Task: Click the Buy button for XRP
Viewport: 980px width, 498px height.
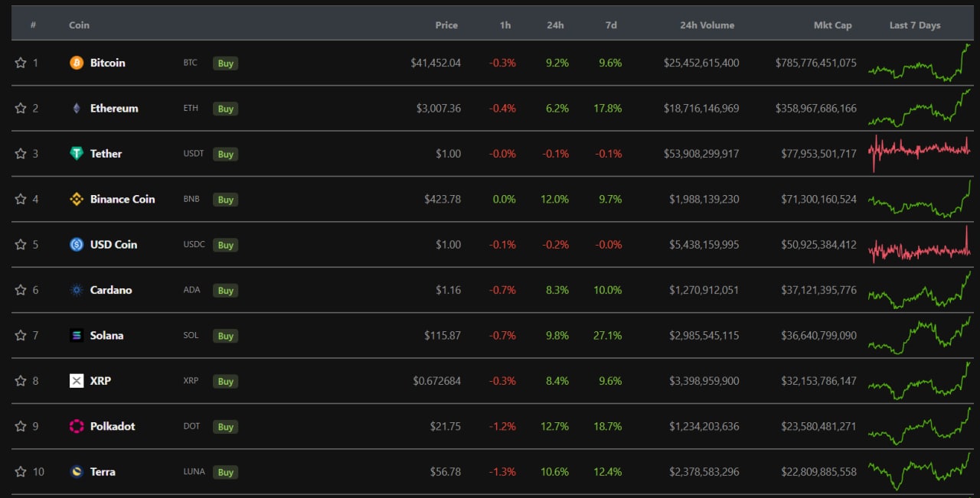Action: tap(225, 382)
